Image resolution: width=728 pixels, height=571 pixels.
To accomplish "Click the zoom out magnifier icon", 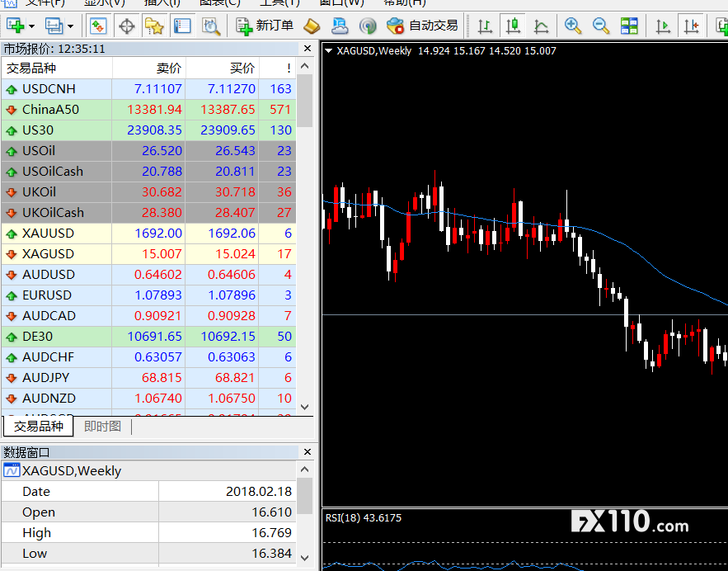I will [601, 26].
